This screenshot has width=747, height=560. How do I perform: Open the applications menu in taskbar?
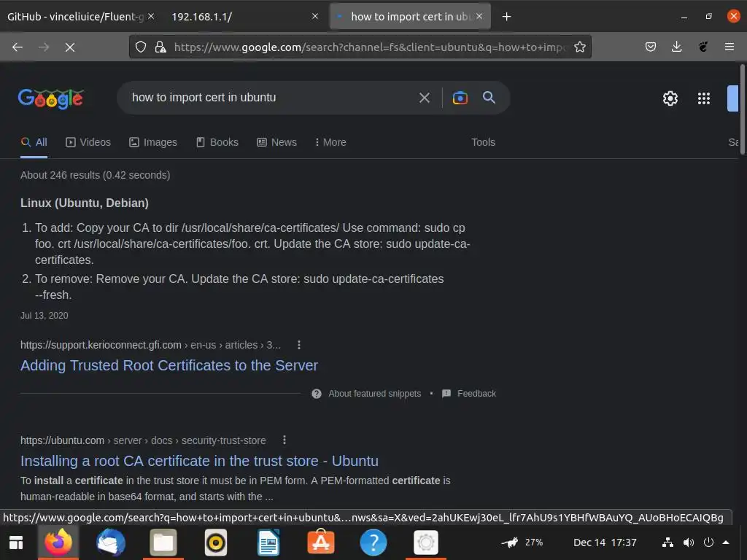tap(16, 542)
